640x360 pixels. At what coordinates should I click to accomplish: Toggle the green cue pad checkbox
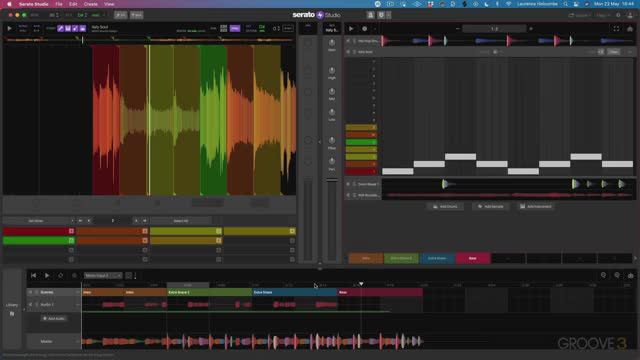pos(71,240)
